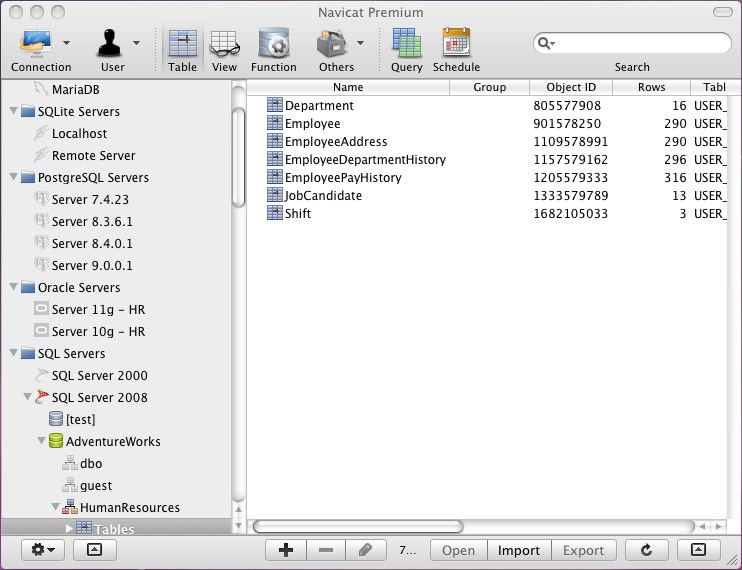This screenshot has width=742, height=570.
Task: Open the gear action menu
Action: coord(43,550)
